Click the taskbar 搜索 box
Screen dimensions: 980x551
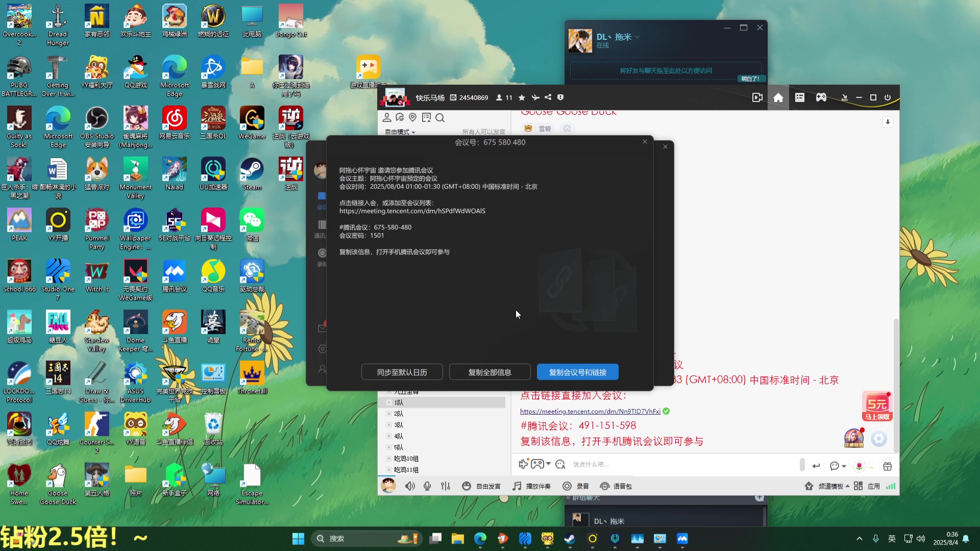pyautogui.click(x=366, y=539)
